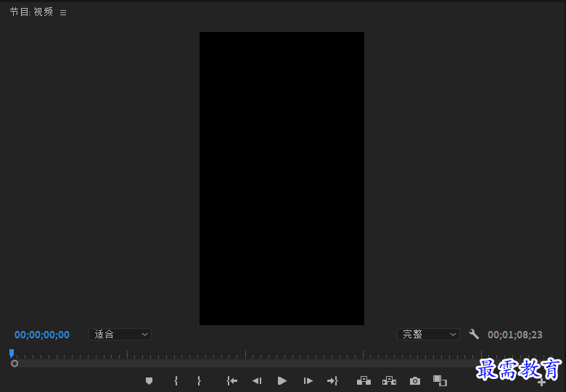Open the program monitor panel menu icon

[63, 12]
